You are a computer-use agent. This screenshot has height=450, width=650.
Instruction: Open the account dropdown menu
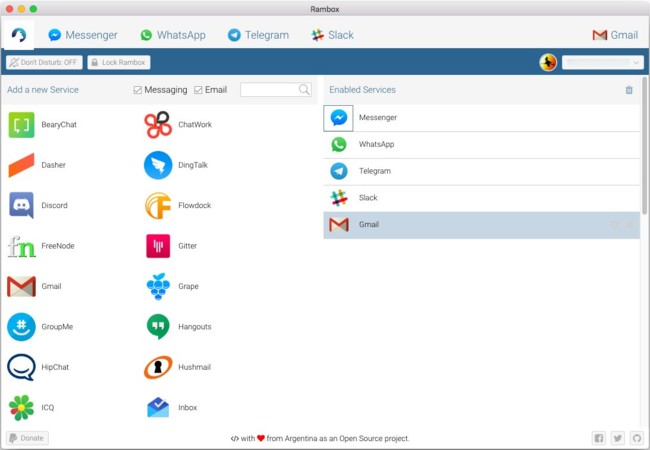tap(603, 63)
